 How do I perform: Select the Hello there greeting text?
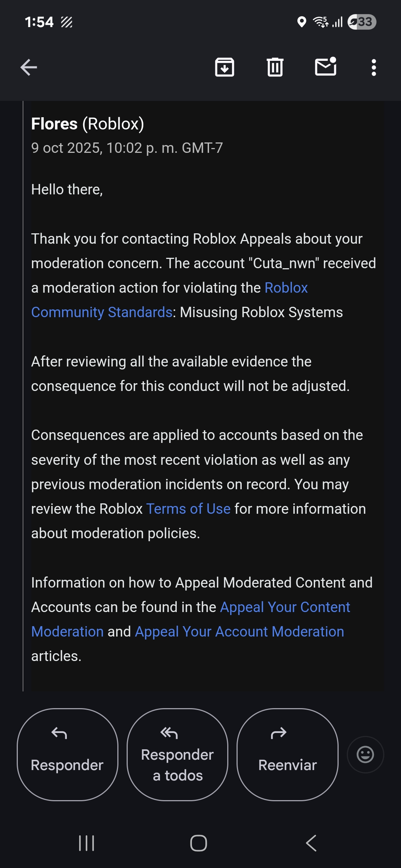pyautogui.click(x=67, y=189)
